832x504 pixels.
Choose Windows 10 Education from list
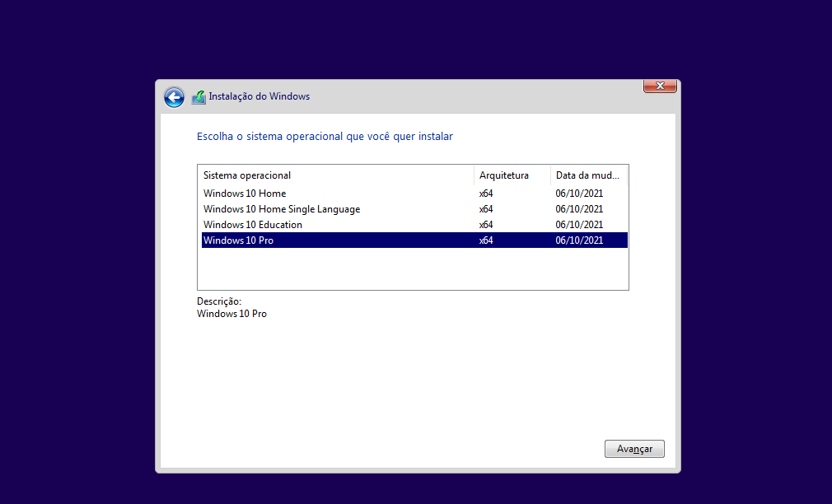414,225
